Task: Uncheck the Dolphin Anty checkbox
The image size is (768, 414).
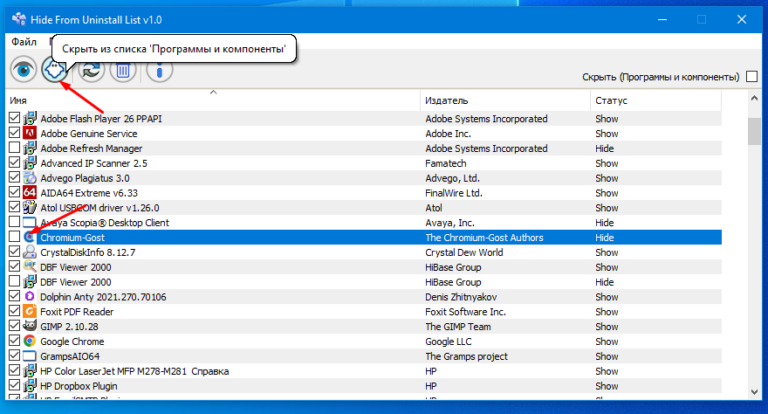Action: click(14, 296)
